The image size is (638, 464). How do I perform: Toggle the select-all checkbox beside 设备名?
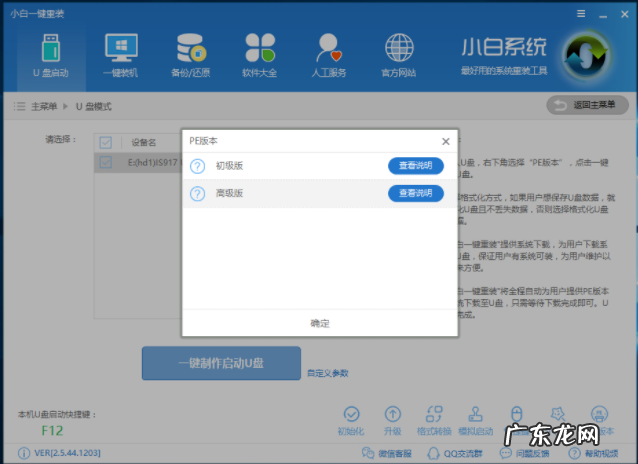coord(106,142)
